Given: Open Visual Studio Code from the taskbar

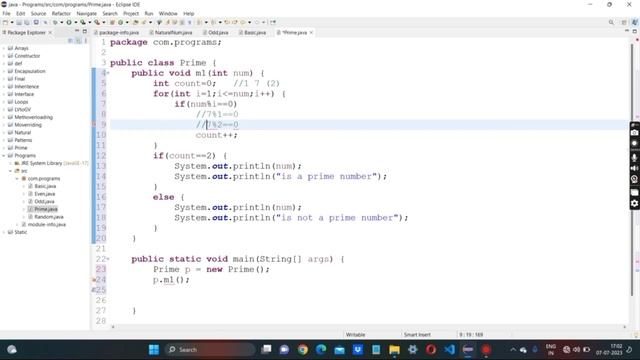Looking at the screenshot, I should (449, 349).
